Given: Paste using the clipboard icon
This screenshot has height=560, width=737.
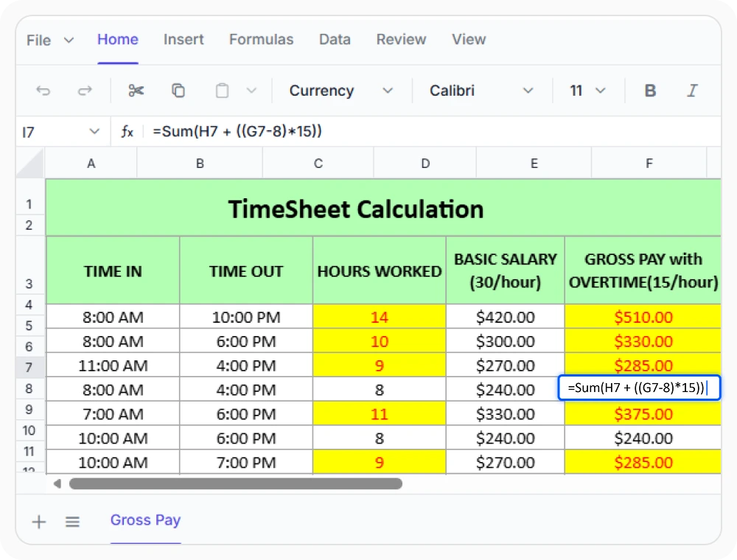Looking at the screenshot, I should pos(222,90).
